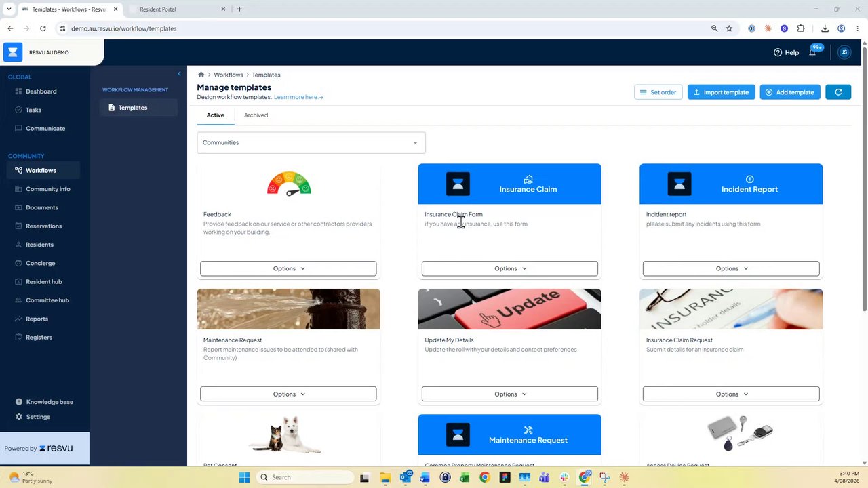Click the Templates workflow management item
868x488 pixels.
click(138, 108)
